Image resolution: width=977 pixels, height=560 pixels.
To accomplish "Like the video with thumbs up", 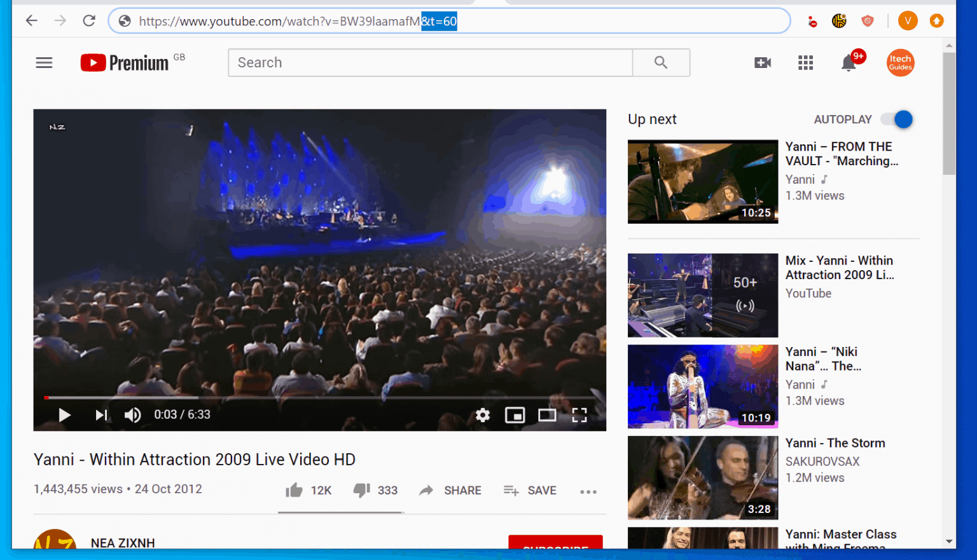I will point(294,489).
